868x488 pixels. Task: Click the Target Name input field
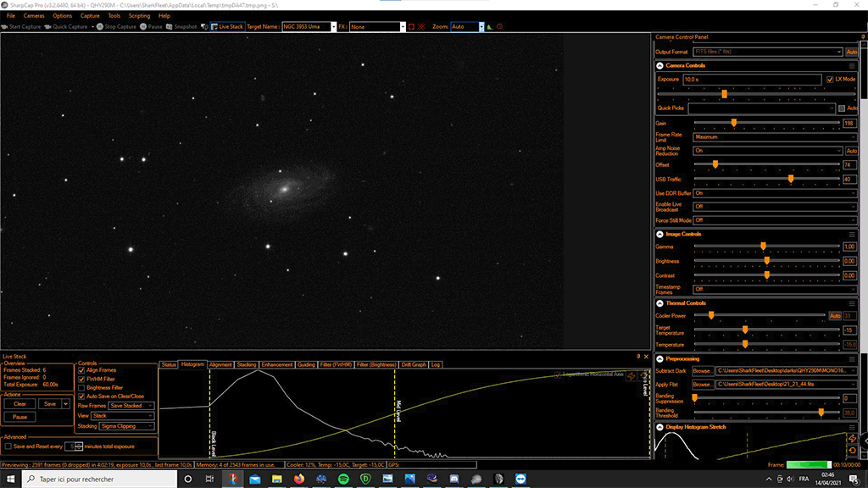(304, 27)
